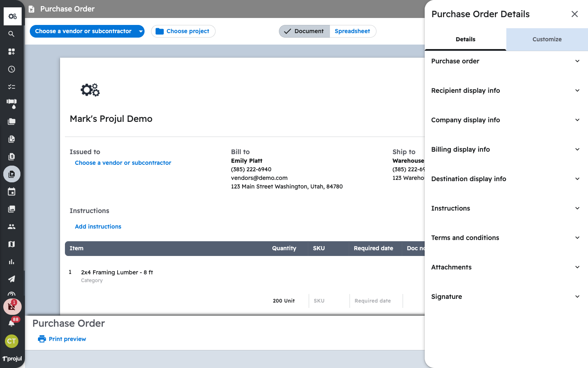Click the Projul logo at the sidebar bottom
Screen dimensions: 588x368
click(x=12, y=359)
